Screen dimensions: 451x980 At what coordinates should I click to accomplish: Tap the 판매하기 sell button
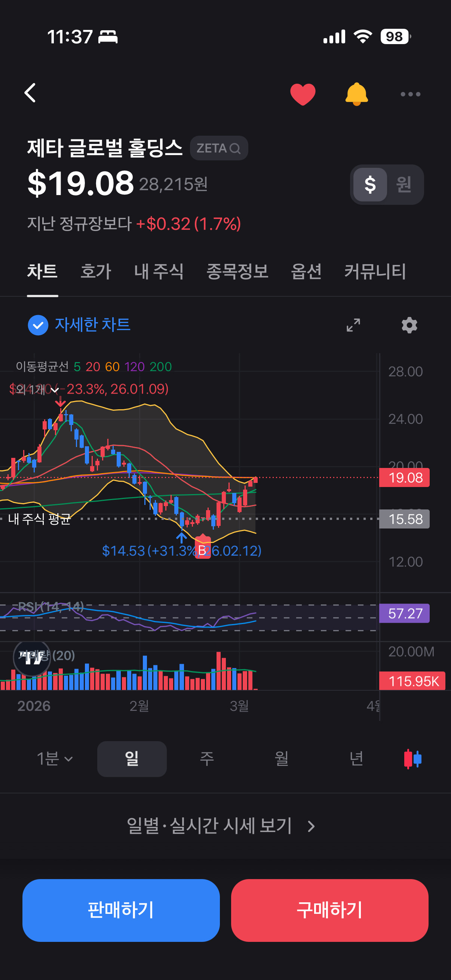tap(121, 910)
